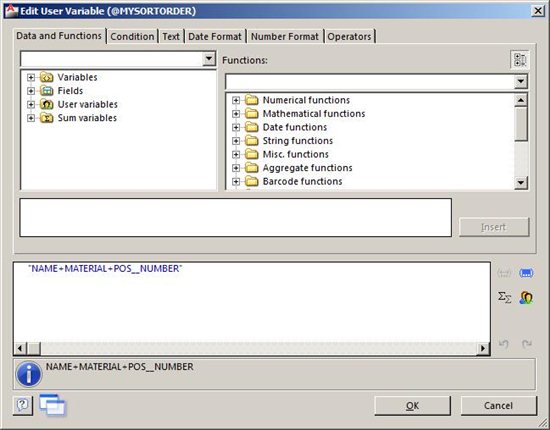Click the functions list scroll down arrow
550x430 pixels.
[521, 182]
